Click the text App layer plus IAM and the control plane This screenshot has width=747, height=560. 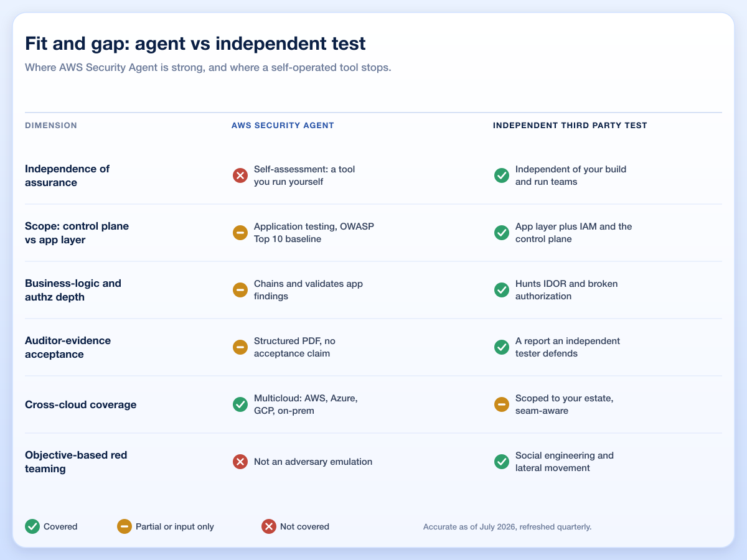tap(574, 233)
